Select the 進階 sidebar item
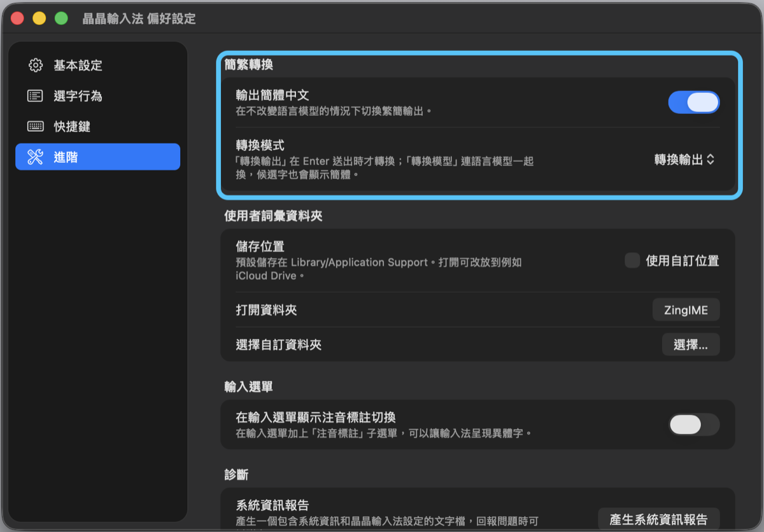The width and height of the screenshot is (764, 532). tap(97, 157)
